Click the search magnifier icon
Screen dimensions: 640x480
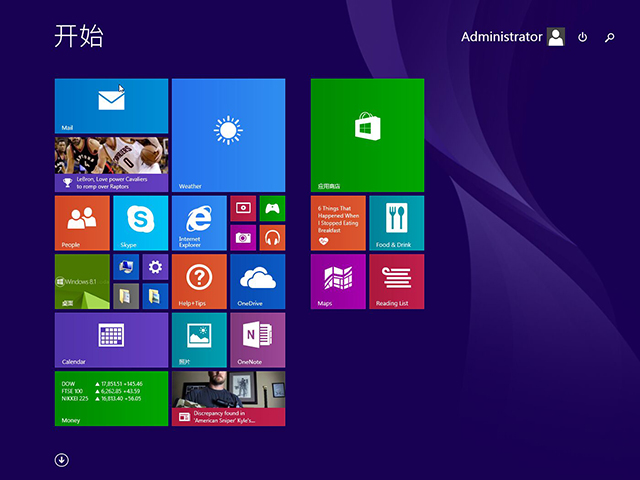pos(609,38)
